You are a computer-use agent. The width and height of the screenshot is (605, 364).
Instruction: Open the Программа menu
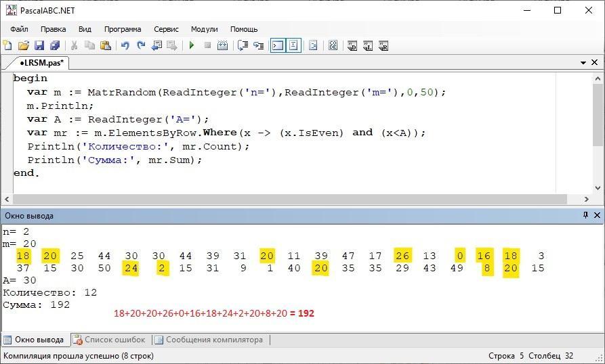[x=123, y=29]
